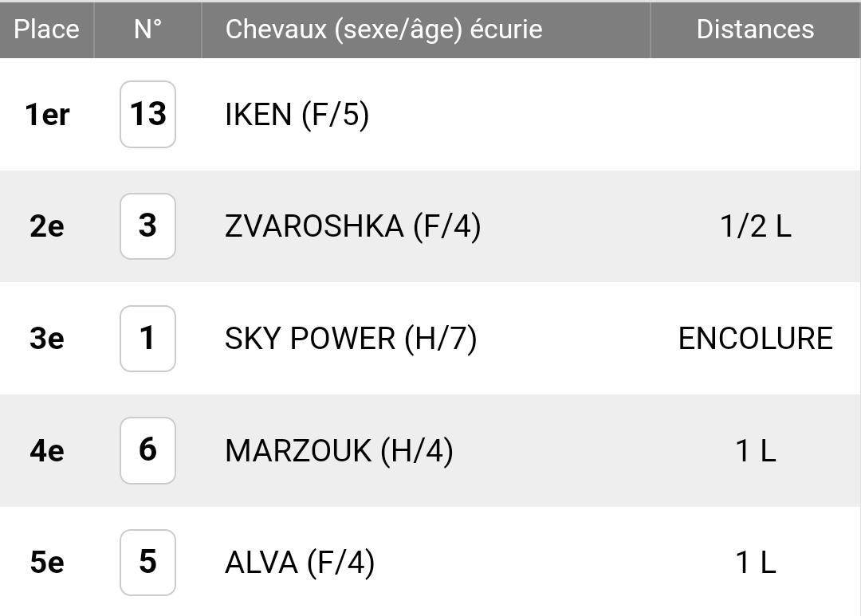The height and width of the screenshot is (616, 861).
Task: Click the ENCOLURE distance value
Action: [x=756, y=338]
